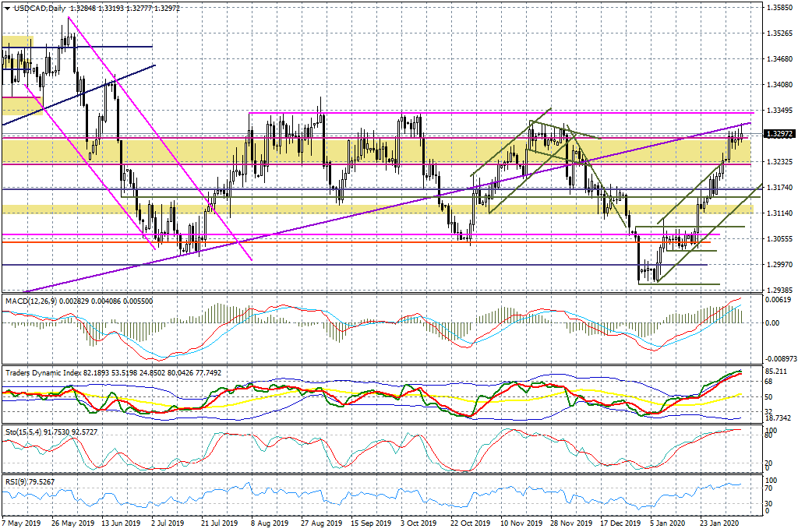This screenshot has height=532, width=798.
Task: Click the USDCAD,Daily chart title
Action: pyautogui.click(x=41, y=8)
